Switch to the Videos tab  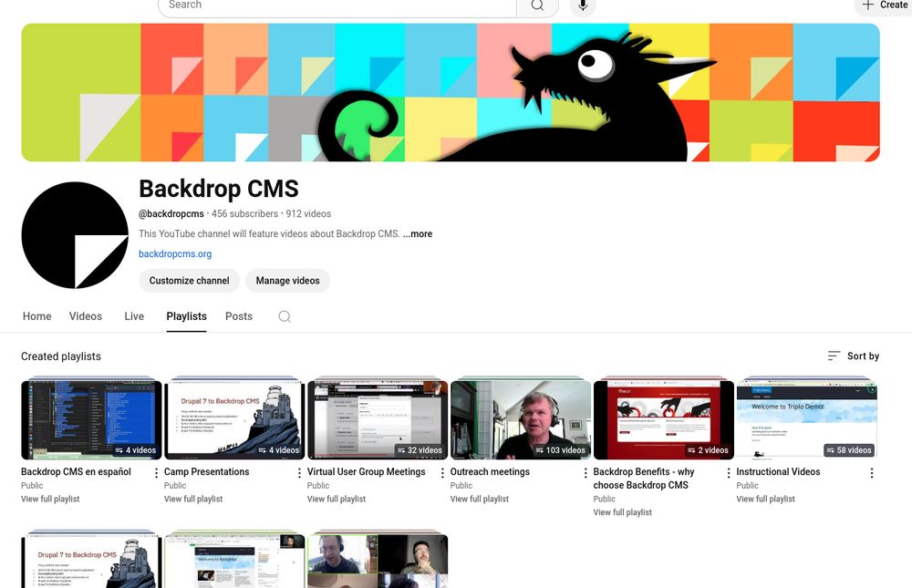86,316
